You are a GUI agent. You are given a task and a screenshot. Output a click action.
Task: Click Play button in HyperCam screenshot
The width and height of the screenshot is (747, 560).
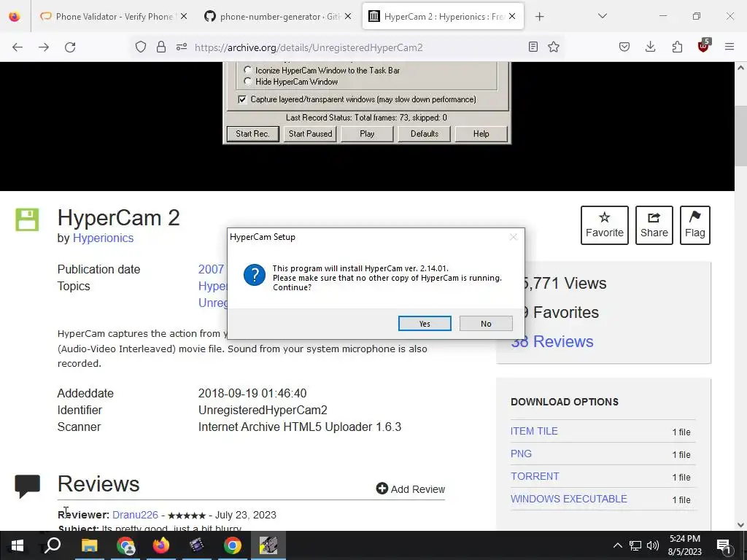367,134
